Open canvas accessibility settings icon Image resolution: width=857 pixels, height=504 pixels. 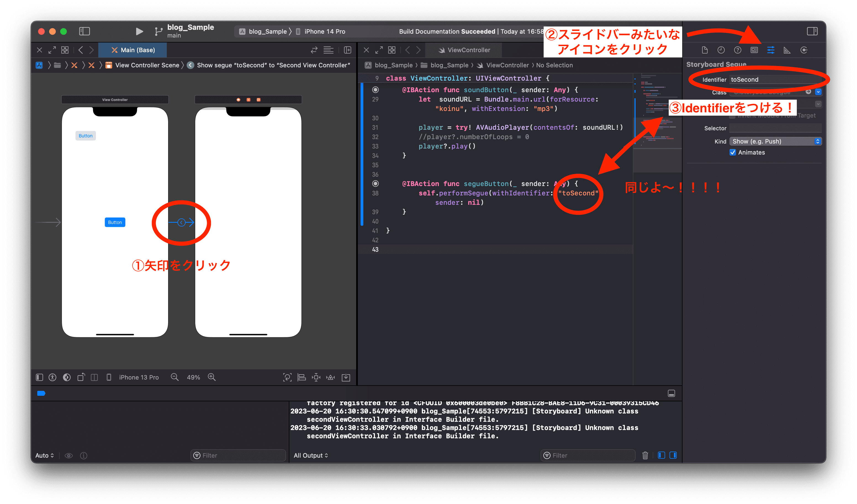point(52,377)
